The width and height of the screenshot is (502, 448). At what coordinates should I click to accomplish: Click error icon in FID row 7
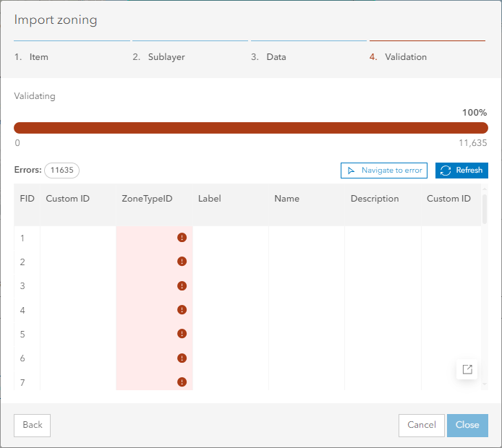(x=182, y=382)
